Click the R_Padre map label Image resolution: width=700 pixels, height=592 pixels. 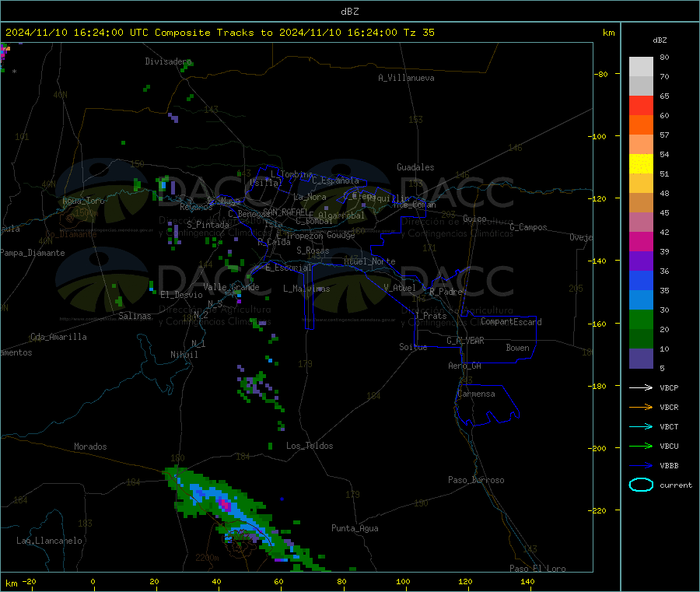coord(446,292)
